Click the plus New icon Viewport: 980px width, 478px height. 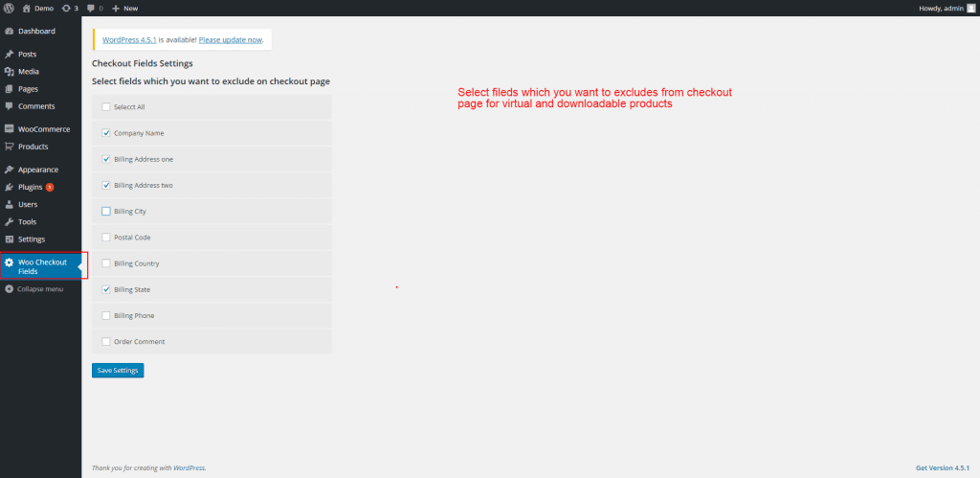click(x=116, y=8)
